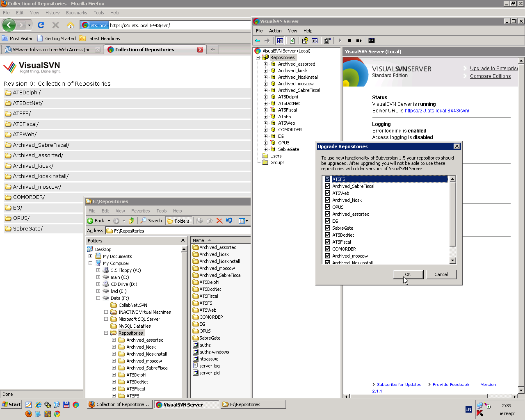Collapse My Computer in Explorer folder tree
This screenshot has width=525, height=420.
(90, 263)
